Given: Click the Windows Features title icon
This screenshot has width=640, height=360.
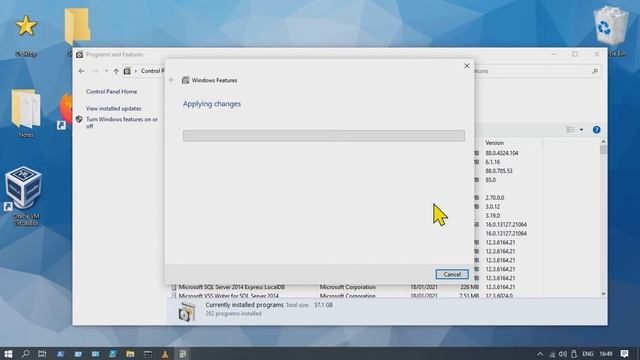Looking at the screenshot, I should tap(185, 80).
